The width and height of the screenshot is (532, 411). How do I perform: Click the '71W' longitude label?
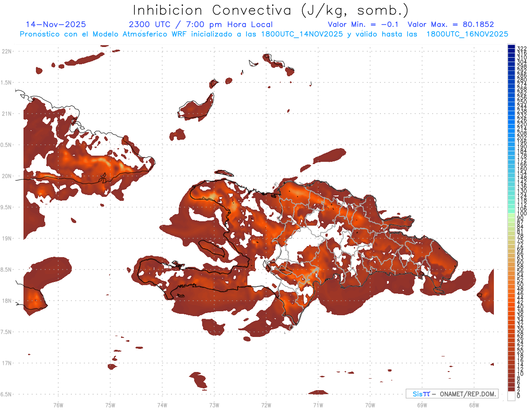pyautogui.click(x=318, y=404)
